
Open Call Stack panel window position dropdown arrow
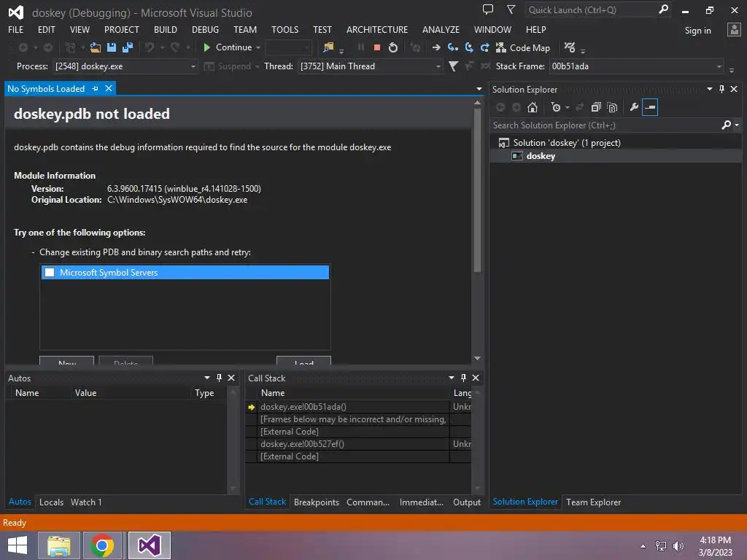coord(451,378)
